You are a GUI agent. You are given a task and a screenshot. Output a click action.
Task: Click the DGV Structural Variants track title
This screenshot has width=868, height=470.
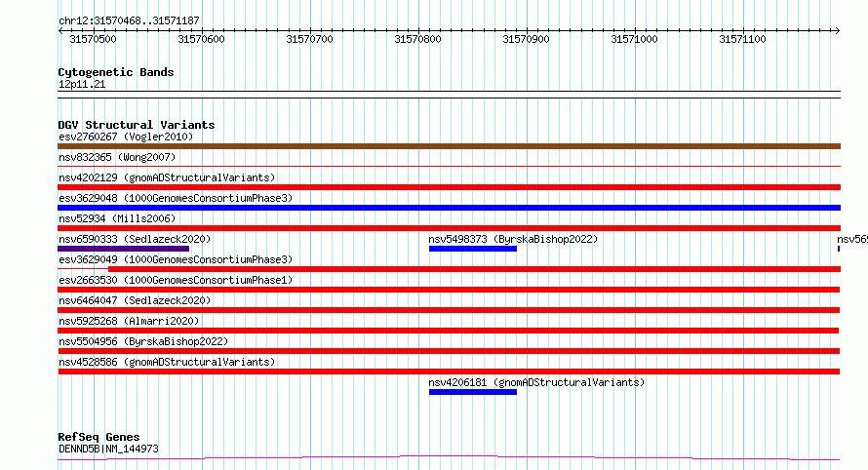137,125
